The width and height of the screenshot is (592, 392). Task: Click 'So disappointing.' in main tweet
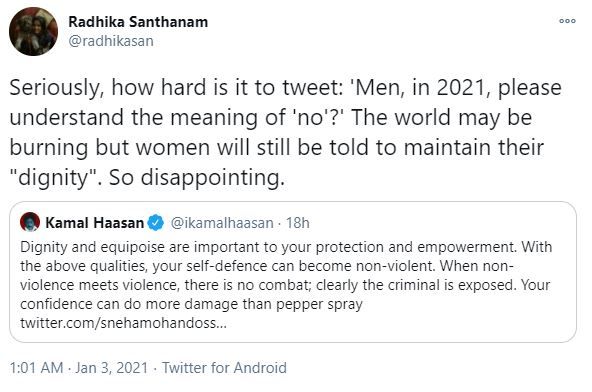(x=197, y=177)
